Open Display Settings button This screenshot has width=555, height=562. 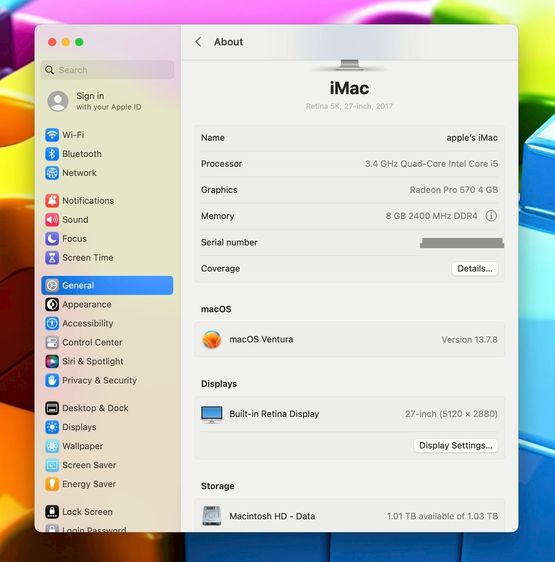[456, 446]
